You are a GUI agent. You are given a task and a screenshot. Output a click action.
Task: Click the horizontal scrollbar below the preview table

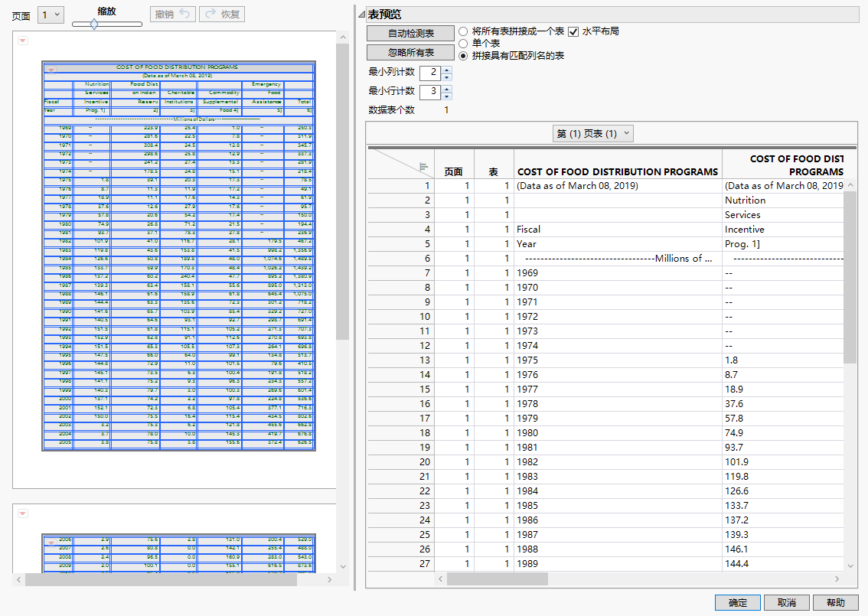click(498, 579)
